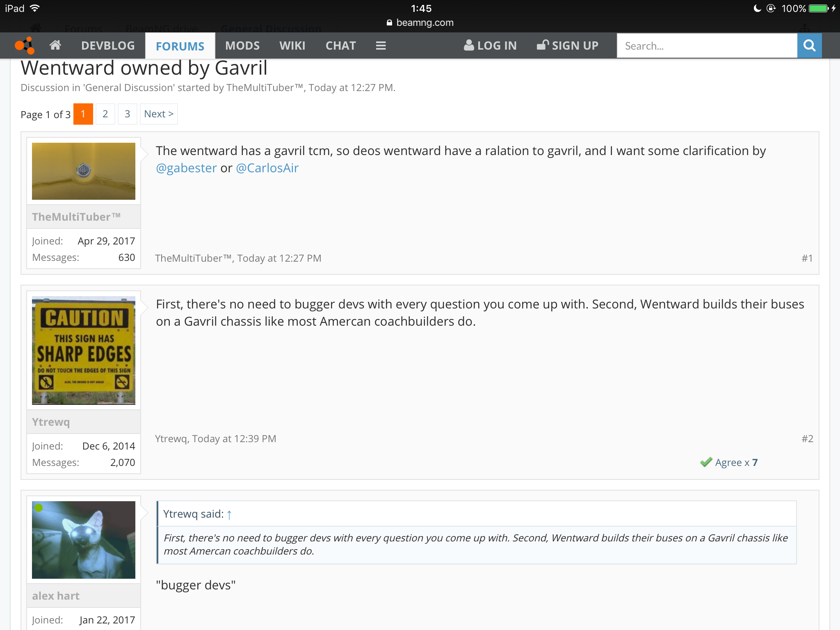Click Ytrewq name in post #2 footer
The width and height of the screenshot is (840, 630).
(171, 439)
